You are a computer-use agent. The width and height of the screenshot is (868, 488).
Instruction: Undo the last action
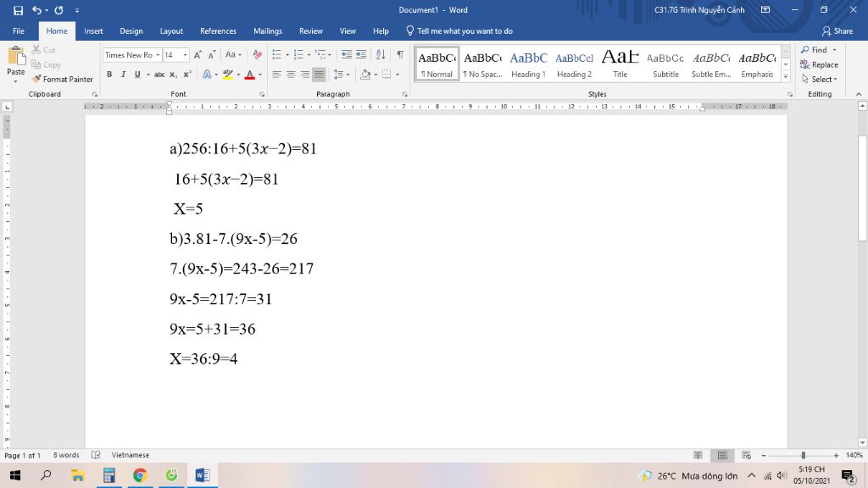[x=36, y=10]
